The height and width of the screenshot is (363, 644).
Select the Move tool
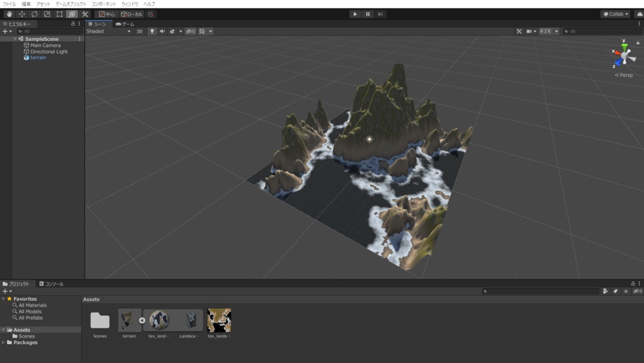pos(23,13)
